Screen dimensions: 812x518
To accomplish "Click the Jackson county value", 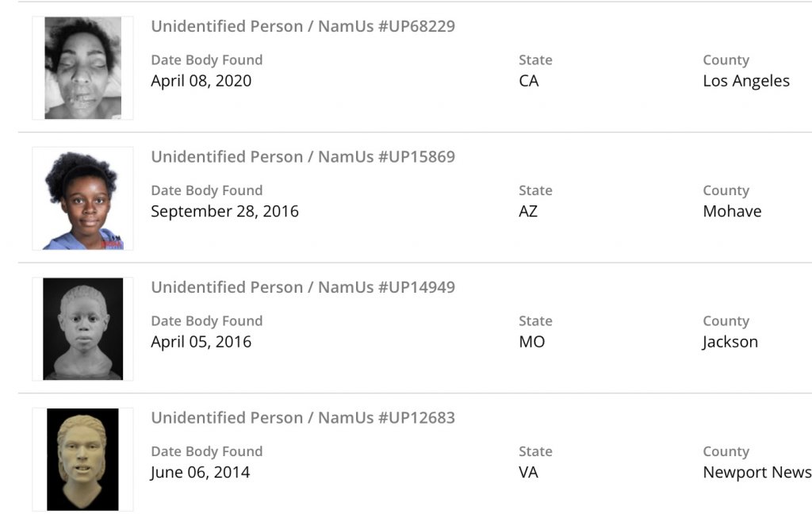I will click(730, 342).
